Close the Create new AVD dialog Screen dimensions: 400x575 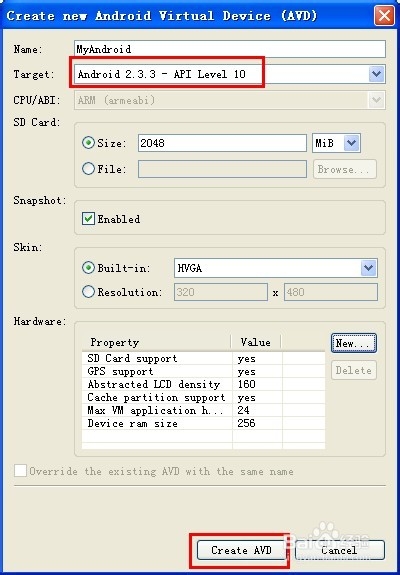pos(384,16)
